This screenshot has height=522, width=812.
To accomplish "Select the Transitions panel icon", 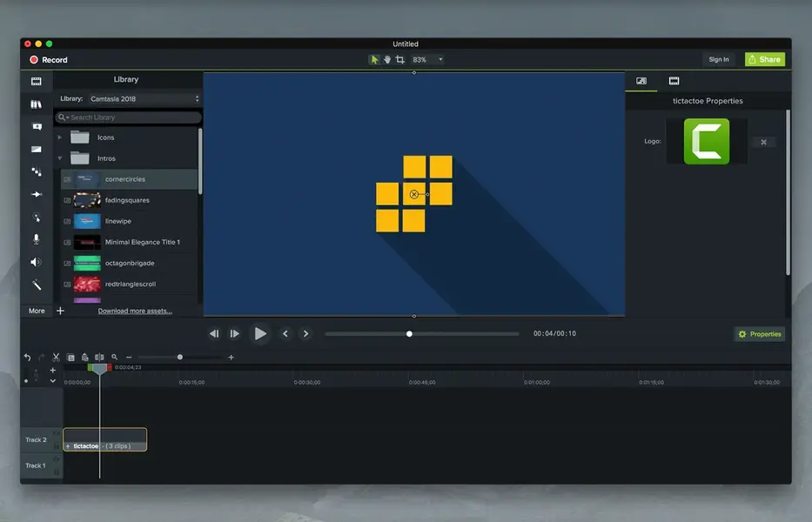I will (x=36, y=149).
